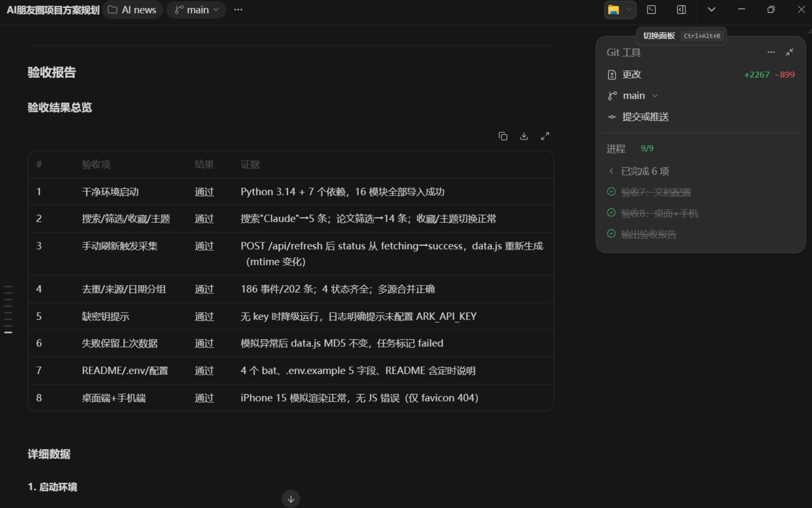Select the README/.env/配置 cell

coord(125,371)
